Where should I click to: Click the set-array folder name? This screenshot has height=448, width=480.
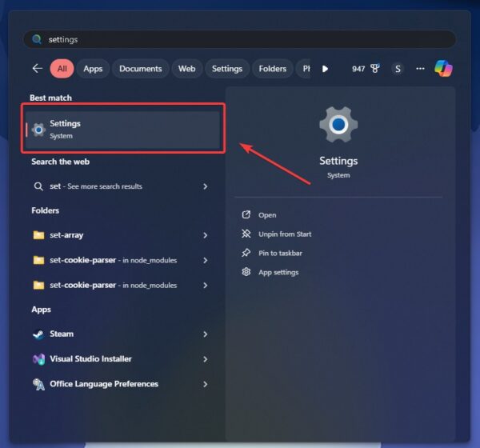pos(66,235)
